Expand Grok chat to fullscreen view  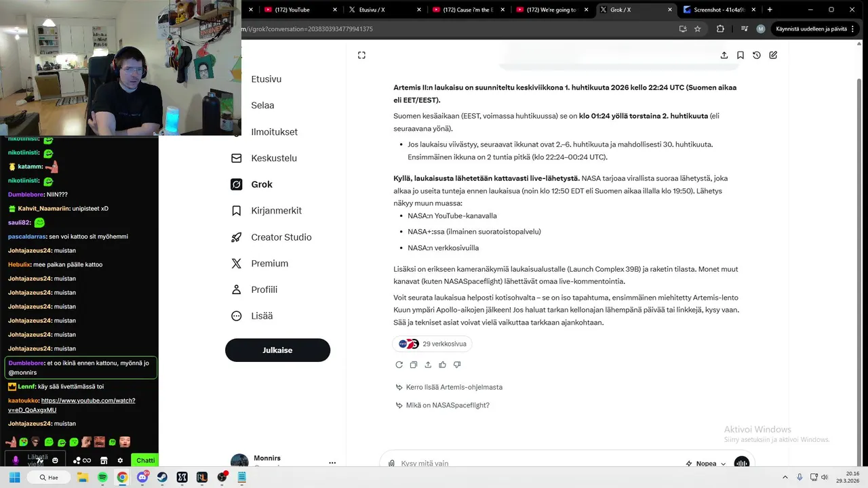(361, 56)
